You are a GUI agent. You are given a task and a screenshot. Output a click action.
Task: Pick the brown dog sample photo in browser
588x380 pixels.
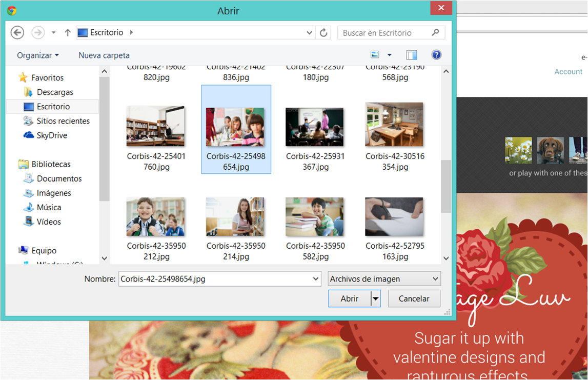[550, 150]
